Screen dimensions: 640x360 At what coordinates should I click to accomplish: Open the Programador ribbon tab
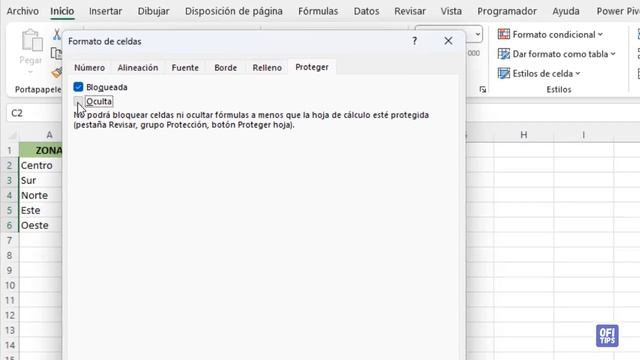tap(507, 11)
